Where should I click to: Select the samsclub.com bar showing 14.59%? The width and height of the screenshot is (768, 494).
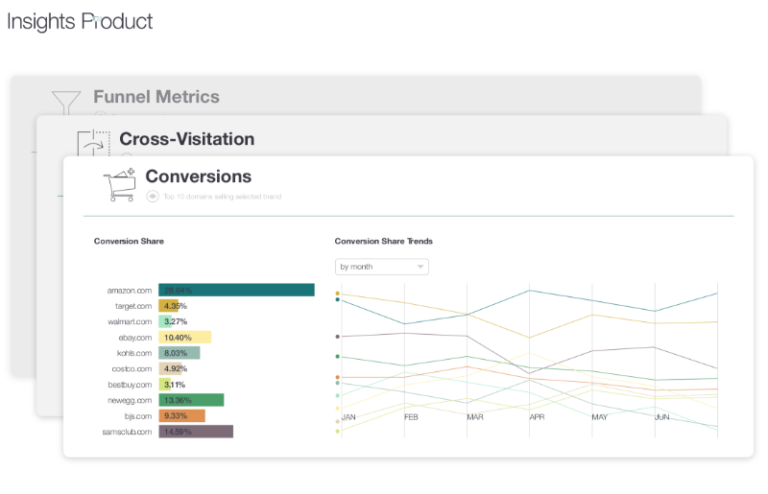coord(195,431)
